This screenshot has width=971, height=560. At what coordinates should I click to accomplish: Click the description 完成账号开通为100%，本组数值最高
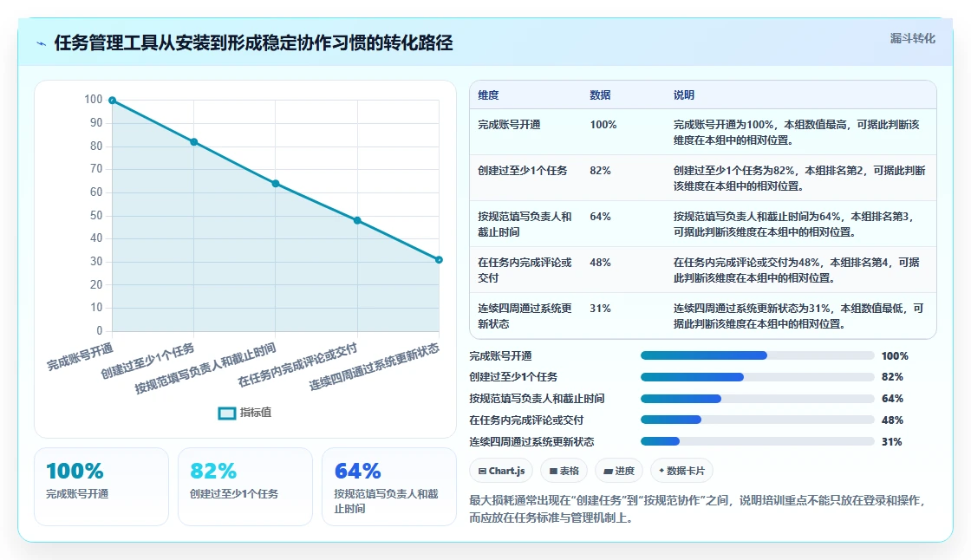797,133
